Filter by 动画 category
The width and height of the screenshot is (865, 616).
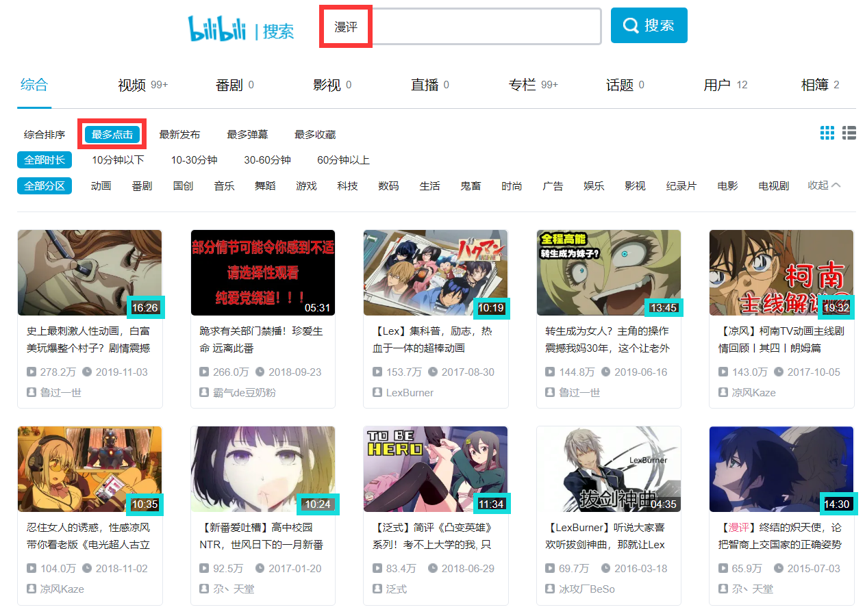[x=101, y=185]
